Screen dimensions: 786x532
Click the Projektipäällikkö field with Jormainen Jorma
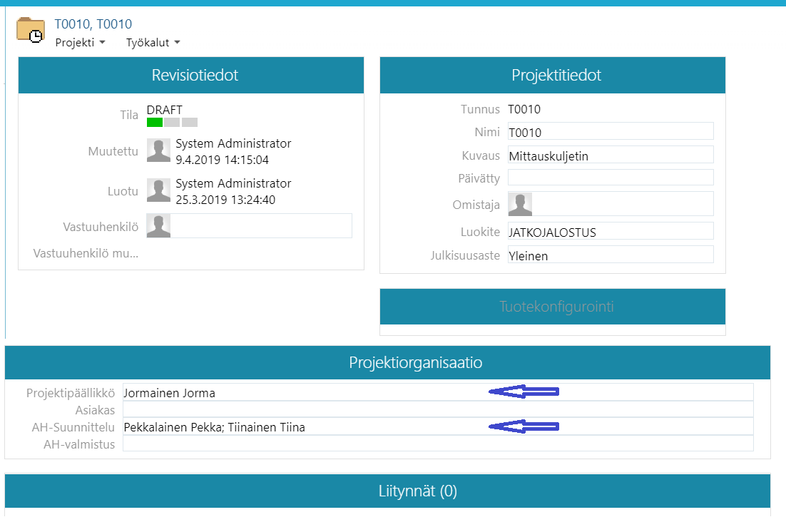point(300,393)
